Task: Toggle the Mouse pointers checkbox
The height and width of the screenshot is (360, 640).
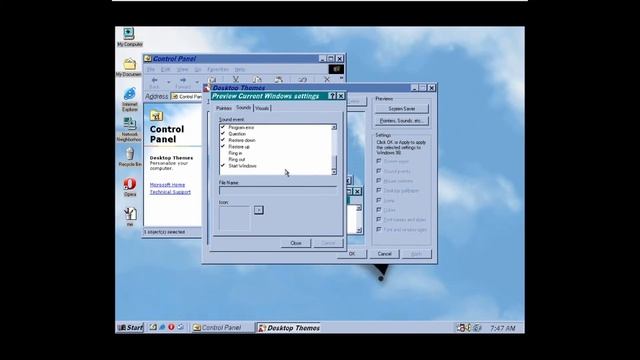Action: pos(379,181)
